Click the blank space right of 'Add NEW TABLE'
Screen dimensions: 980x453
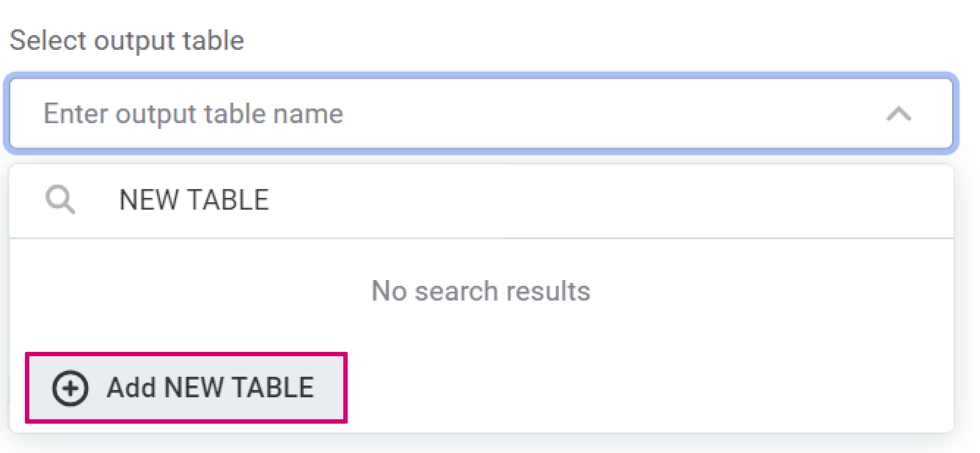(x=609, y=388)
